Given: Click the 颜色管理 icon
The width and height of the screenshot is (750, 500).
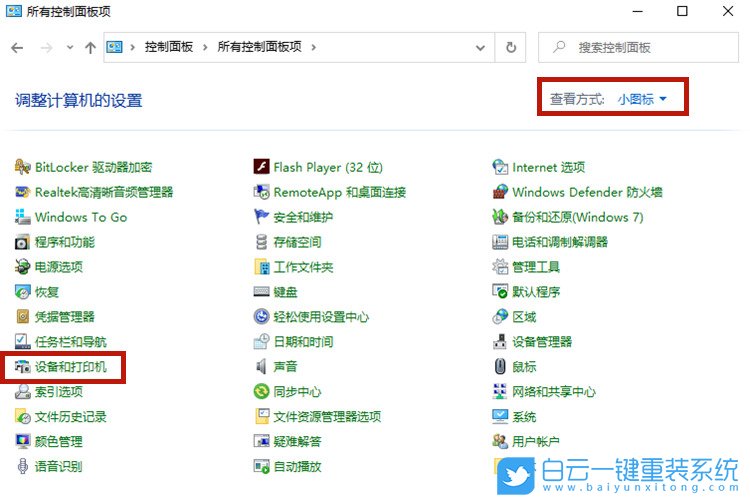Looking at the screenshot, I should (22, 441).
